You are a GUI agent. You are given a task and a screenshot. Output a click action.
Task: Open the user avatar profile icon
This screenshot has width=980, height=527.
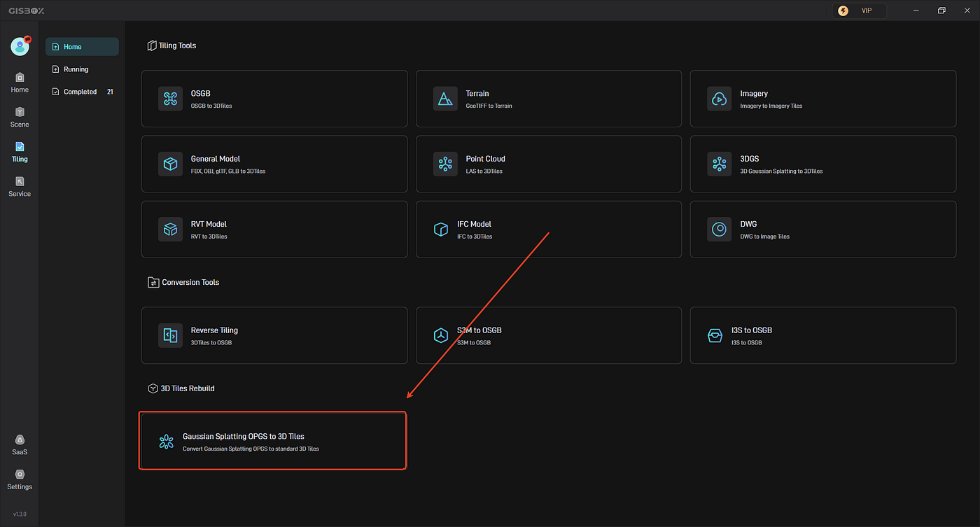click(x=20, y=46)
